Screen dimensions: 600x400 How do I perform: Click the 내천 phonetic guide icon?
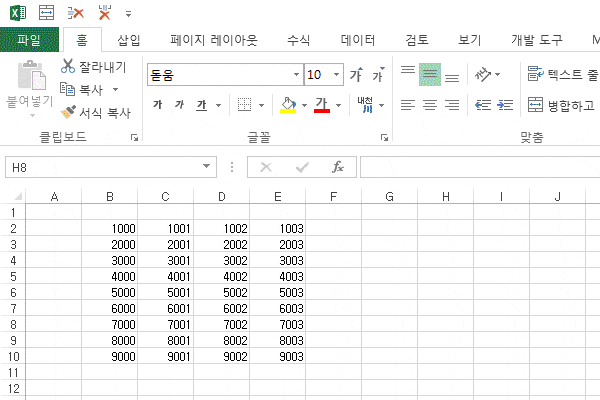365,105
